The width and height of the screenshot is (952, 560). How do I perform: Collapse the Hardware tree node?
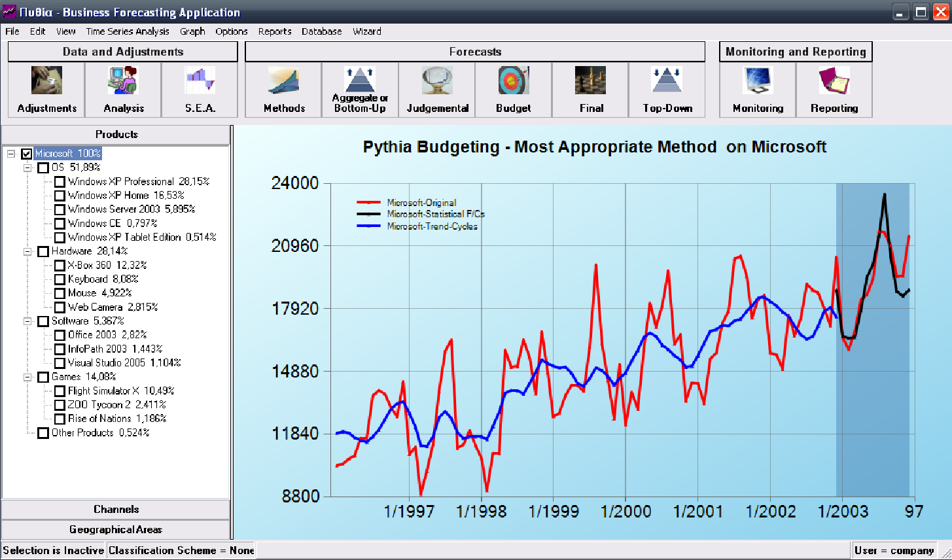coord(27,252)
